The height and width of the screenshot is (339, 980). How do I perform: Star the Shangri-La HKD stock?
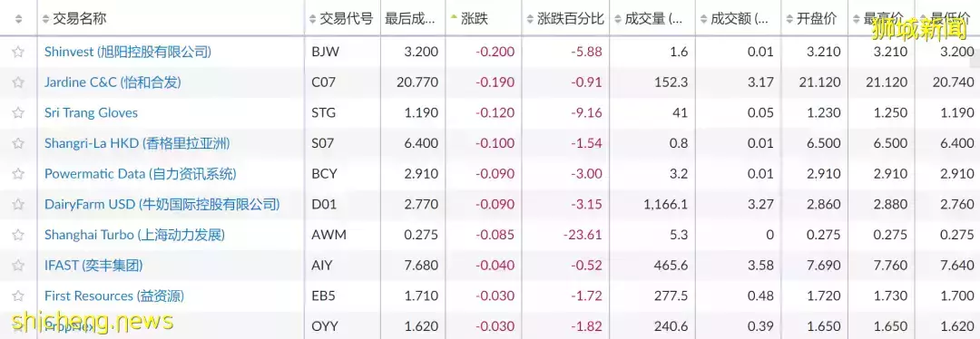point(18,143)
